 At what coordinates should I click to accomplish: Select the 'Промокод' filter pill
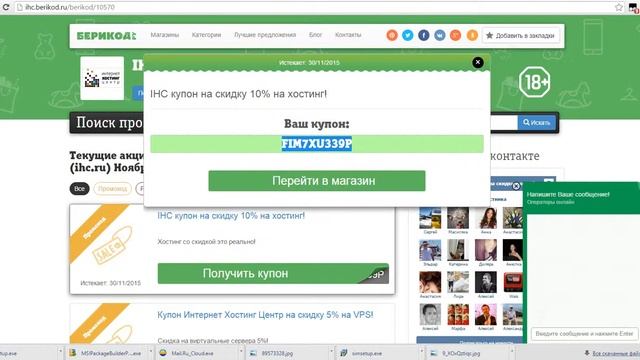pos(113,189)
